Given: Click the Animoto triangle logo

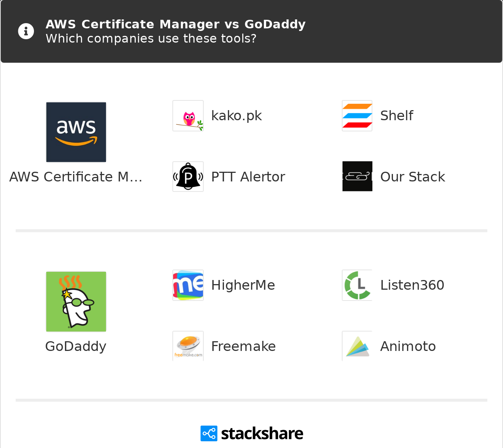Looking at the screenshot, I should 357,346.
